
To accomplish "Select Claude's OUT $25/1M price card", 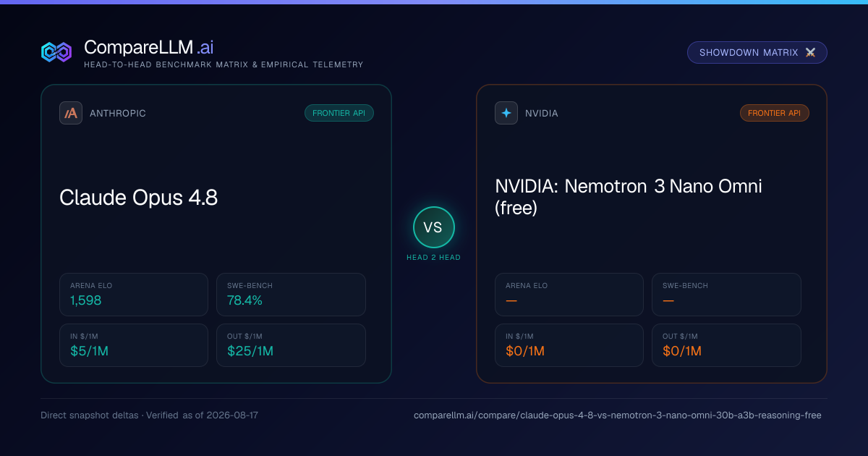I will [x=291, y=345].
